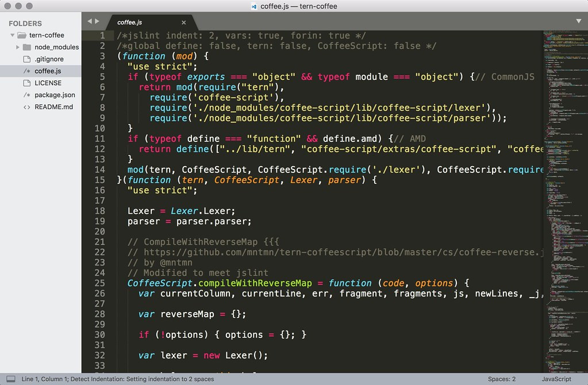Screen dimensions: 588x385
Task: Click the minimap to jump in the file
Action: [x=565, y=201]
